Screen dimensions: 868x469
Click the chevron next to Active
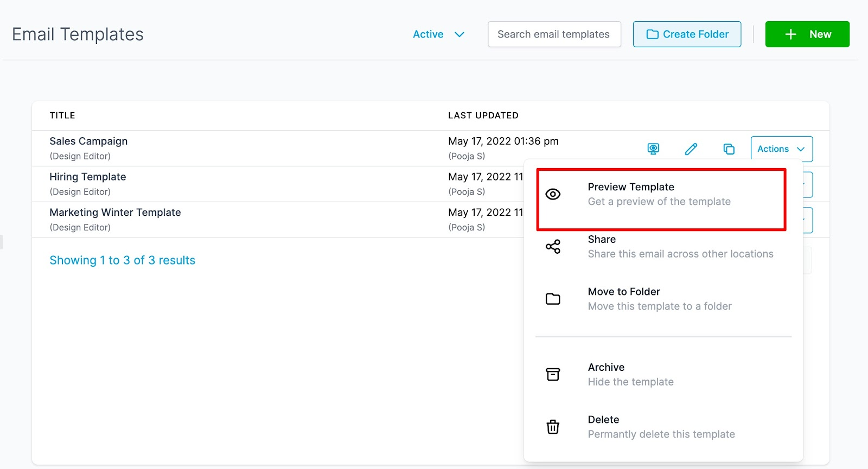(459, 34)
